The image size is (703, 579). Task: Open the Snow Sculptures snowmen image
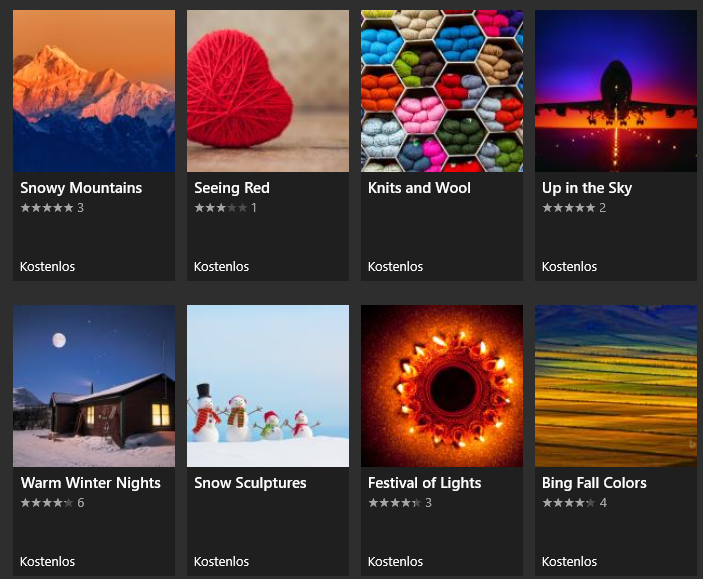point(268,386)
